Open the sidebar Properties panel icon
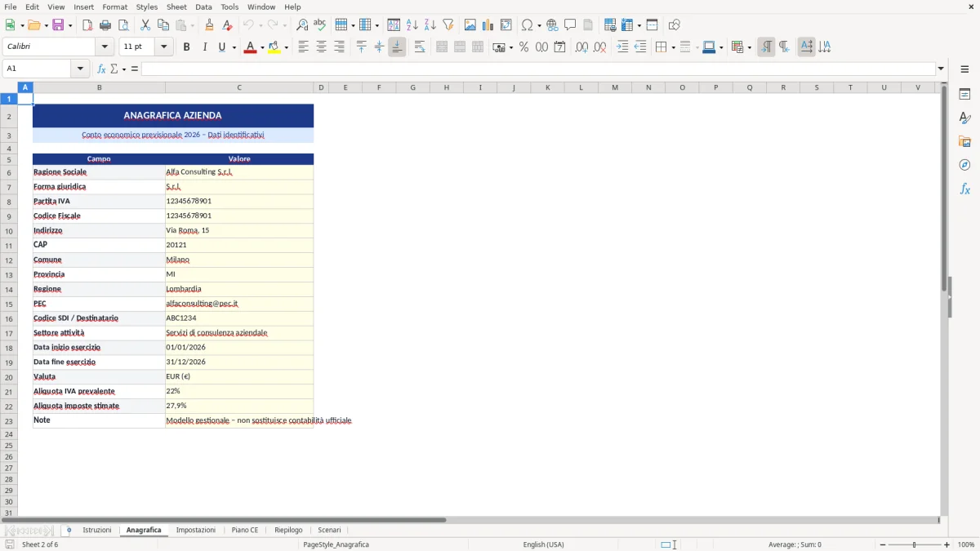 964,95
